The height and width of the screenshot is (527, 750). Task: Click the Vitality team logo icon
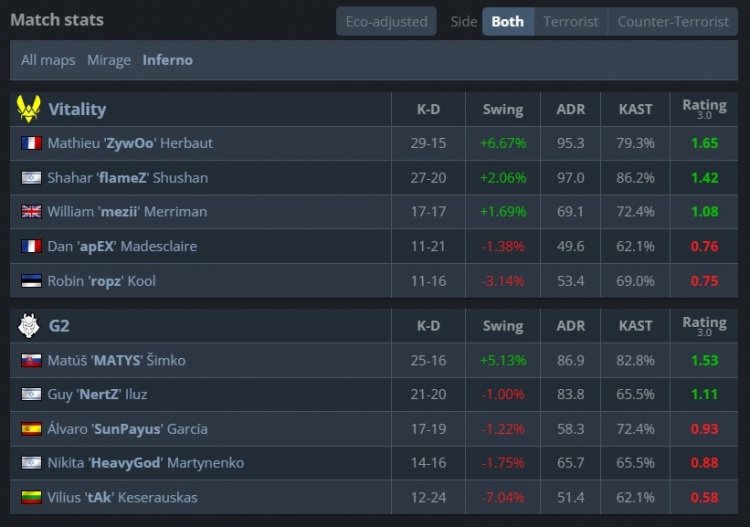click(x=28, y=109)
